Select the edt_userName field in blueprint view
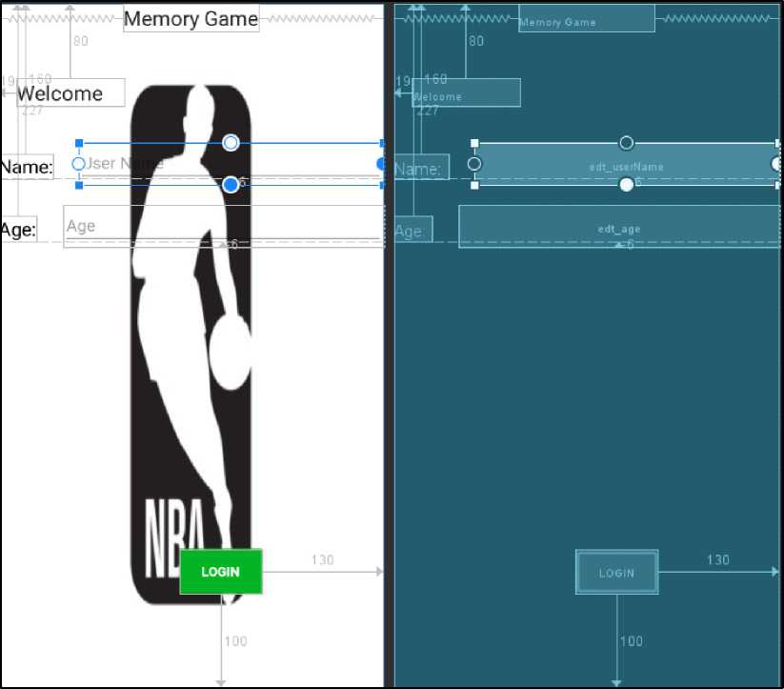784x689 pixels. tap(626, 164)
